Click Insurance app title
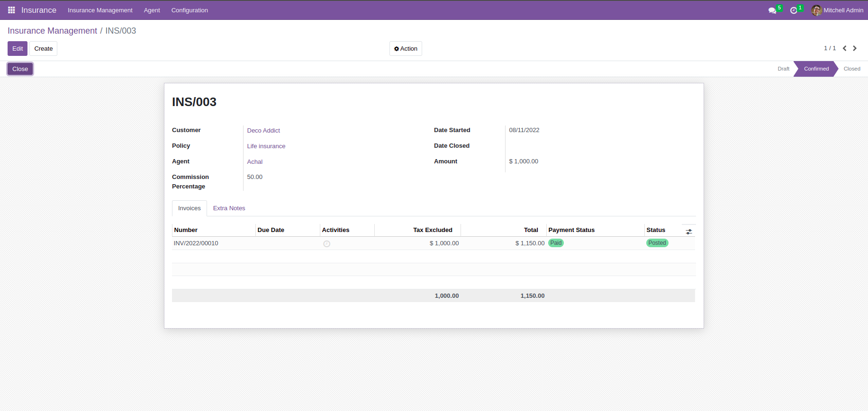868x411 pixels. click(x=39, y=10)
